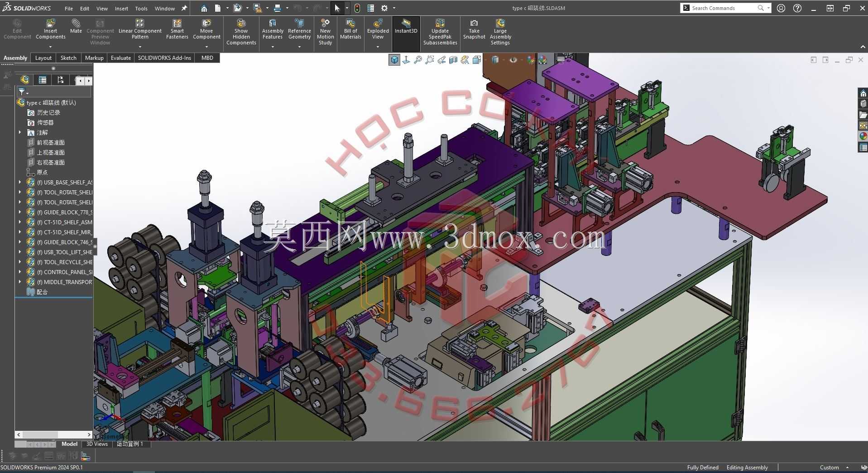This screenshot has height=473, width=868.
Task: Click Zoom to Area icon
Action: 430,60
